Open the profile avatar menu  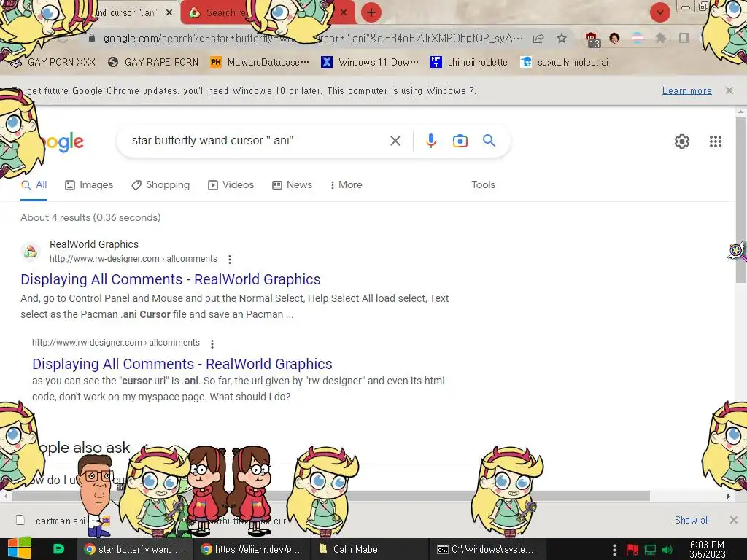click(x=614, y=38)
